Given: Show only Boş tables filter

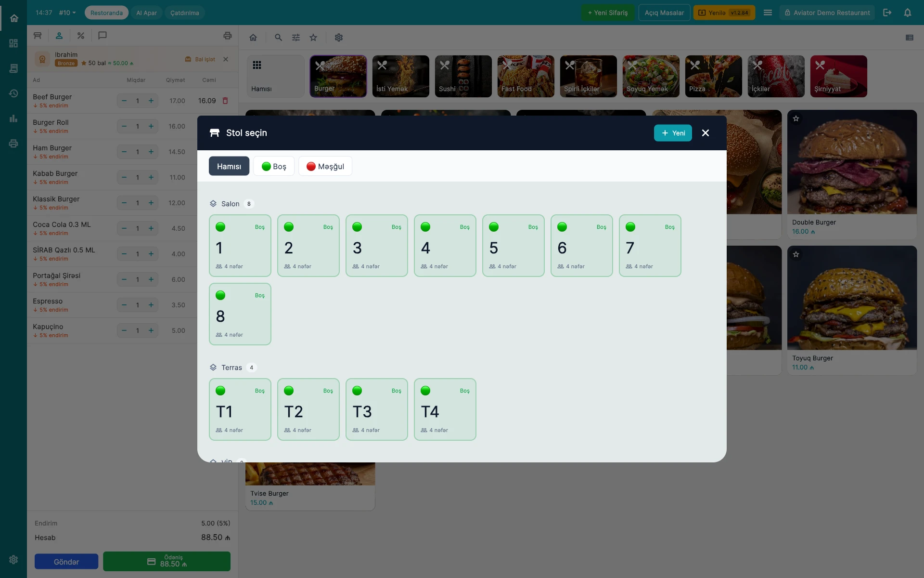Looking at the screenshot, I should [x=274, y=166].
